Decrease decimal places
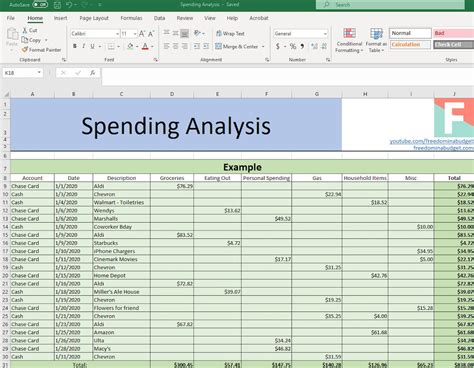Image resolution: width=474 pixels, height=368 pixels. 324,46
